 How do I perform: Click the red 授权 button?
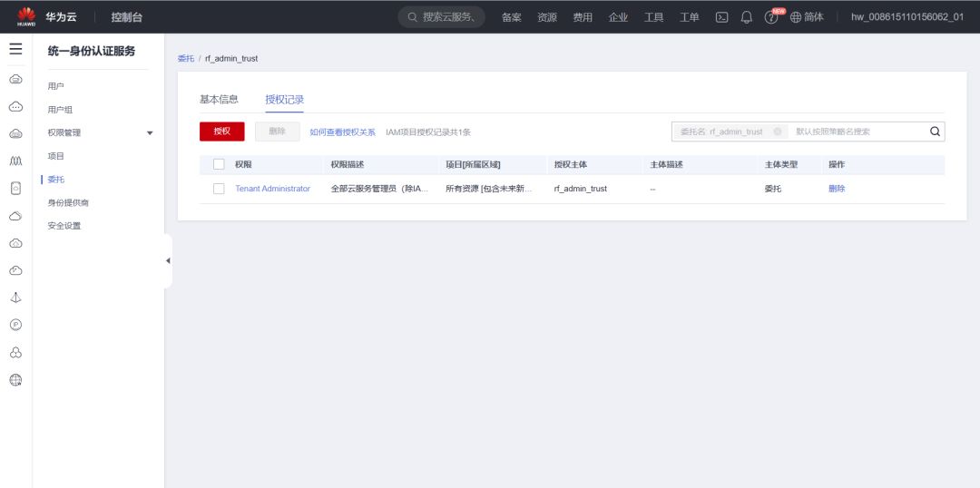click(x=222, y=132)
